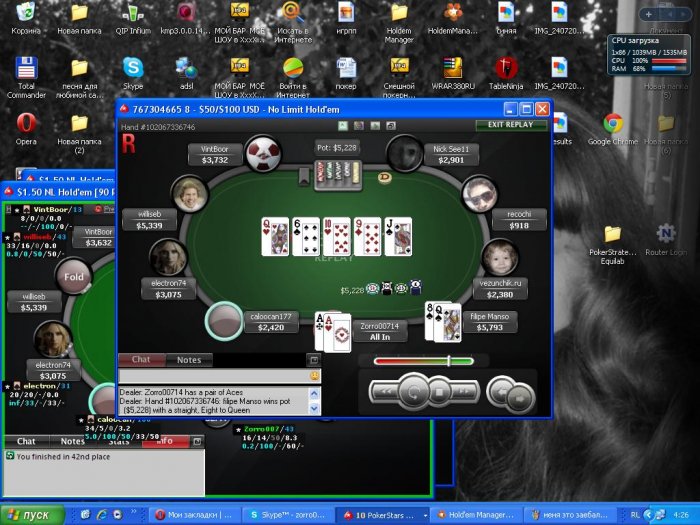The width and height of the screenshot is (700, 525).
Task: Open WRAR380RU desktop icon
Action: [x=453, y=73]
